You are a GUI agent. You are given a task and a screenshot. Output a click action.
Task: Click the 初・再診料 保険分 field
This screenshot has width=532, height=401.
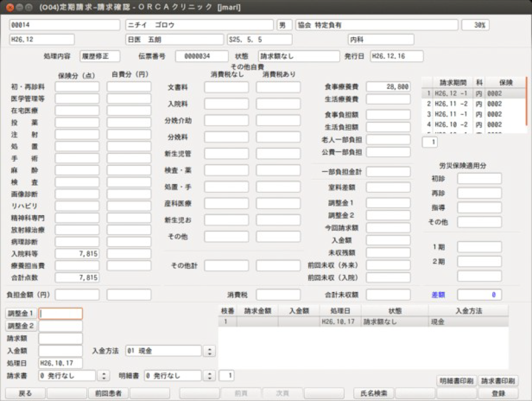tap(77, 87)
